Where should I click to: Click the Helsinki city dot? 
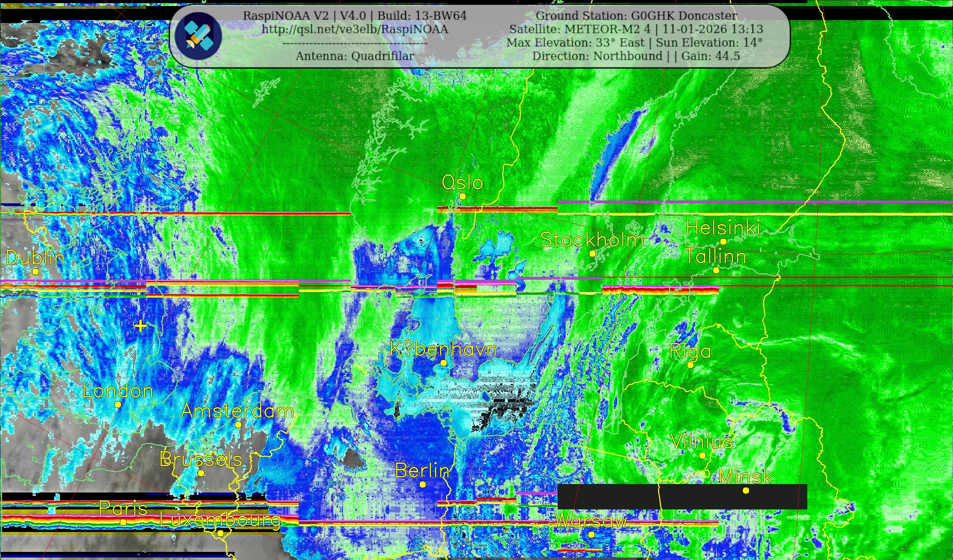[724, 241]
